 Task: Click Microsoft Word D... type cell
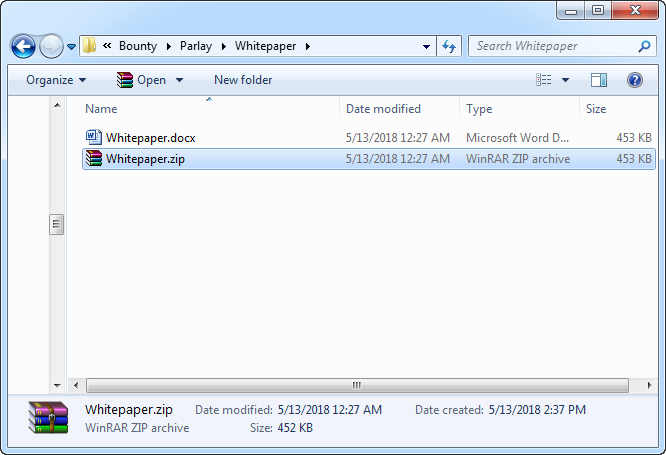[x=517, y=138]
